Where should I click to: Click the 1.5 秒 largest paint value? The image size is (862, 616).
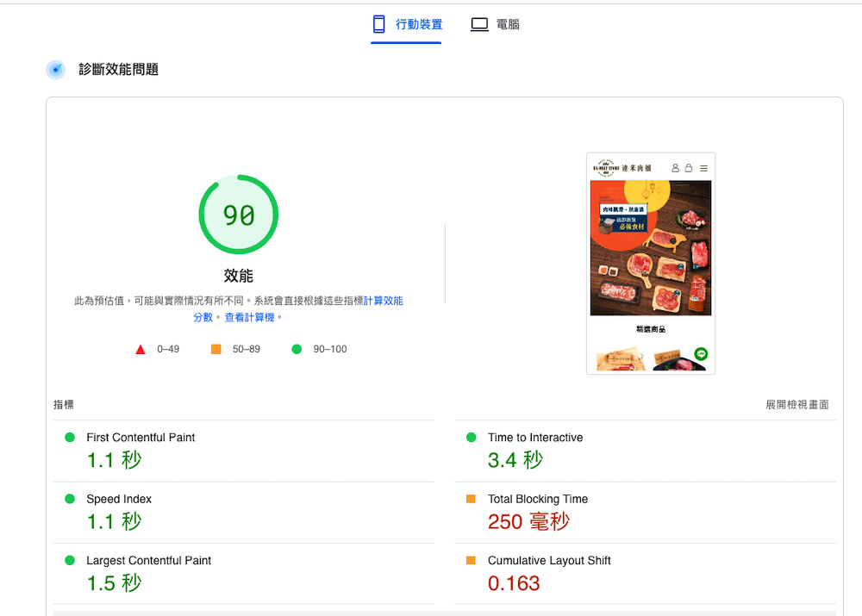[x=115, y=583]
